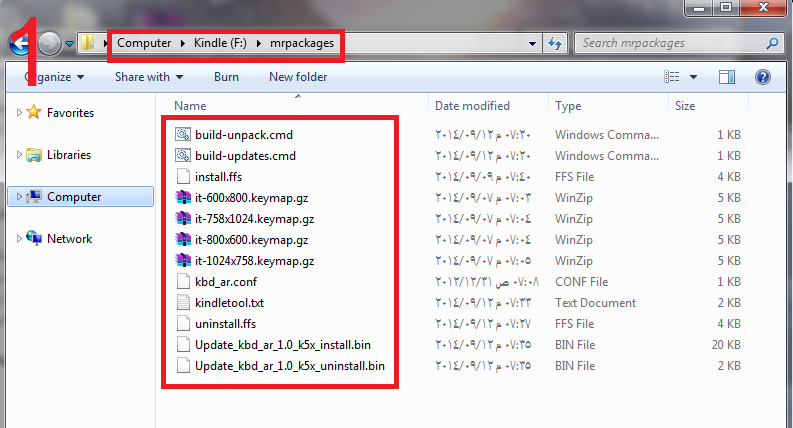
Task: Minimize the Explorer window
Action: [699, 8]
